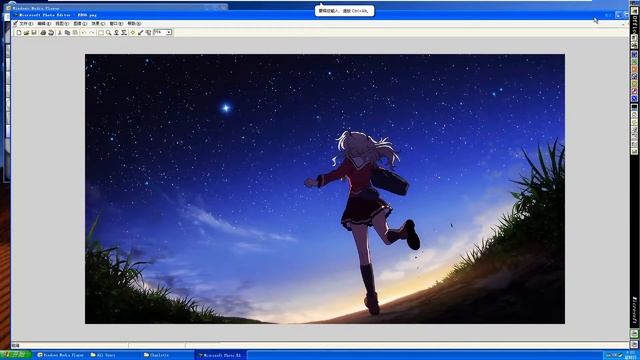Open the 帮助 (Help) menu
The width and height of the screenshot is (640, 360).
click(134, 24)
